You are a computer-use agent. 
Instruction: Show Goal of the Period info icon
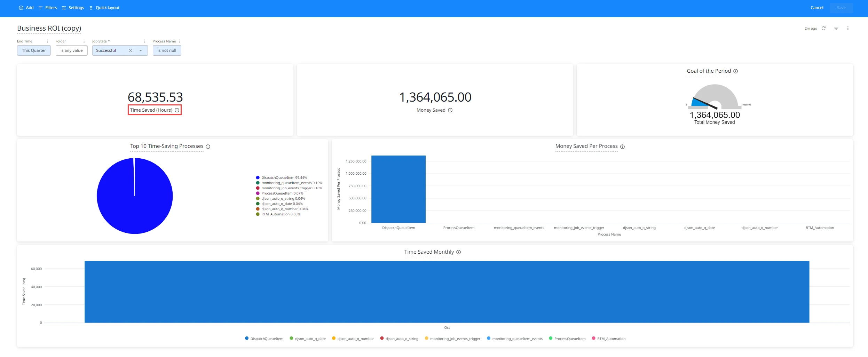click(736, 71)
